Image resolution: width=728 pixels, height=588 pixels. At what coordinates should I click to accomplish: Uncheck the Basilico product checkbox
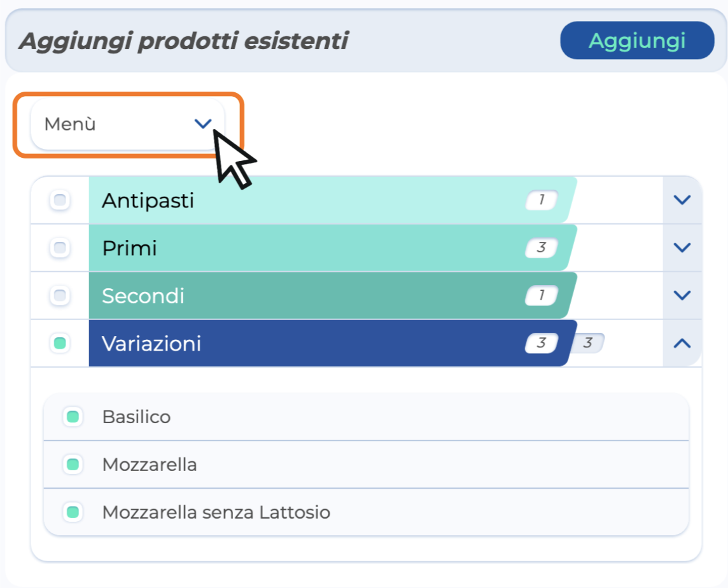(73, 417)
